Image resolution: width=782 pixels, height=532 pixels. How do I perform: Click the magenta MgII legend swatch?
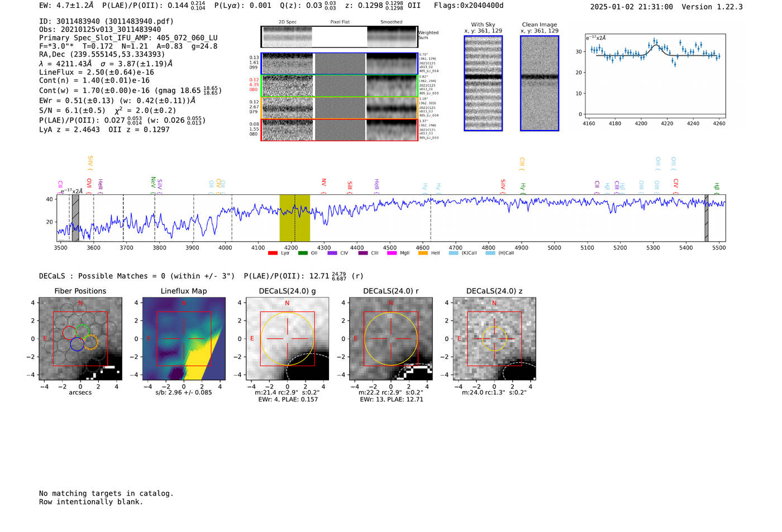(392, 253)
